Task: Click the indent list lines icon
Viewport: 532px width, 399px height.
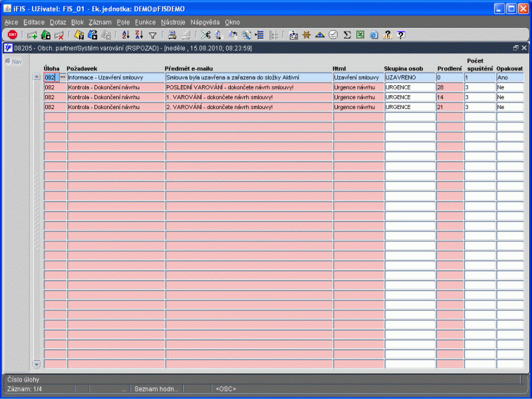Action: [259, 35]
